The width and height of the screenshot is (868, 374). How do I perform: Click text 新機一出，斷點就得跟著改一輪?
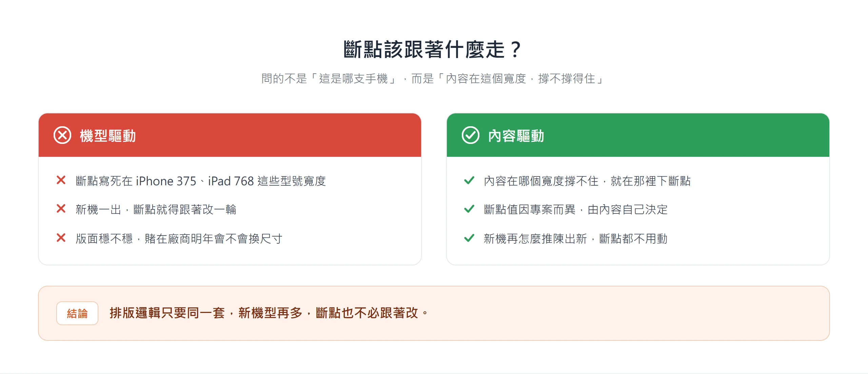click(156, 209)
